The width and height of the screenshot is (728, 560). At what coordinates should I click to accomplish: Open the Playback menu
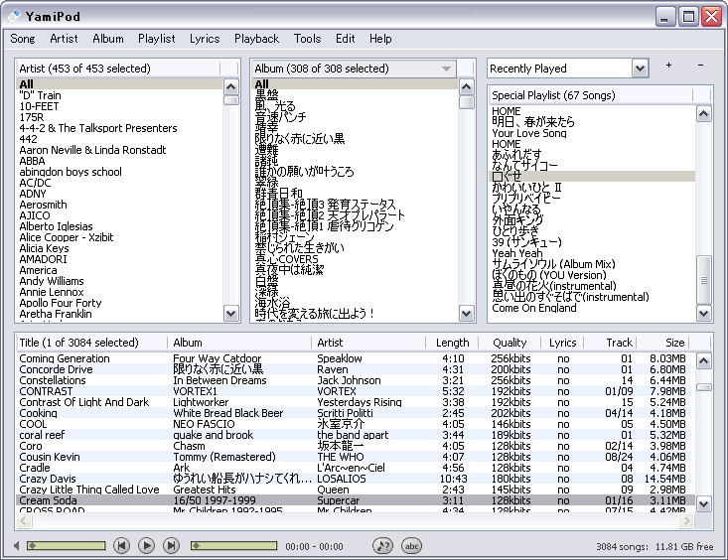257,39
